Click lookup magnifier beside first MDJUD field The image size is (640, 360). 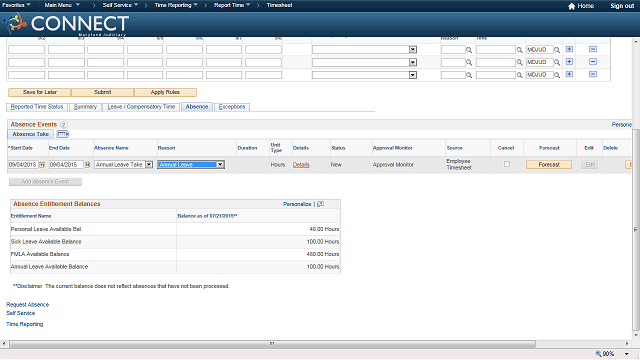pyautogui.click(x=557, y=50)
